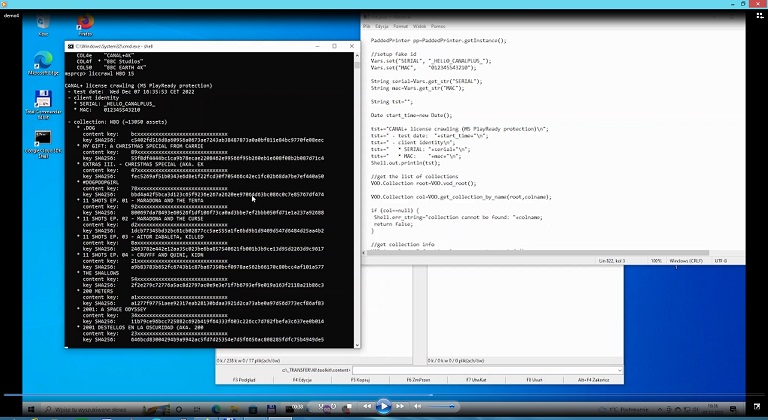Click '//got the list of collections' comment in Notepad
Screen dimensions: 768x420
(414, 176)
